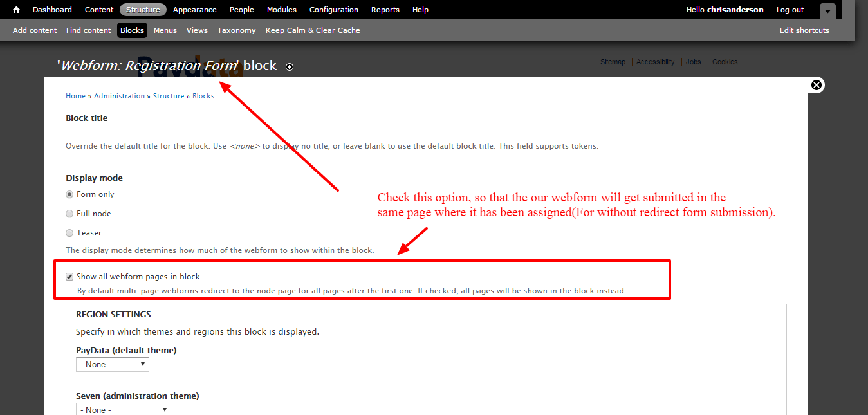
Task: Click the Cookies link behind the overlay
Action: 725,62
